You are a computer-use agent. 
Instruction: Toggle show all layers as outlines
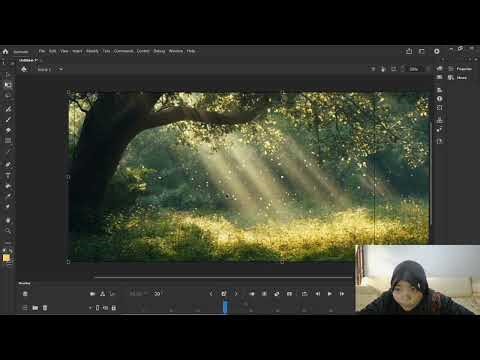(98, 308)
